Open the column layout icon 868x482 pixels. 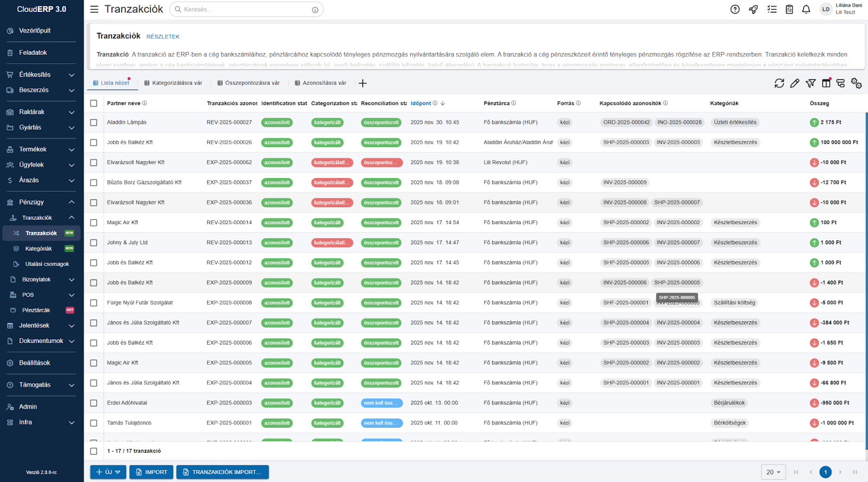[826, 83]
